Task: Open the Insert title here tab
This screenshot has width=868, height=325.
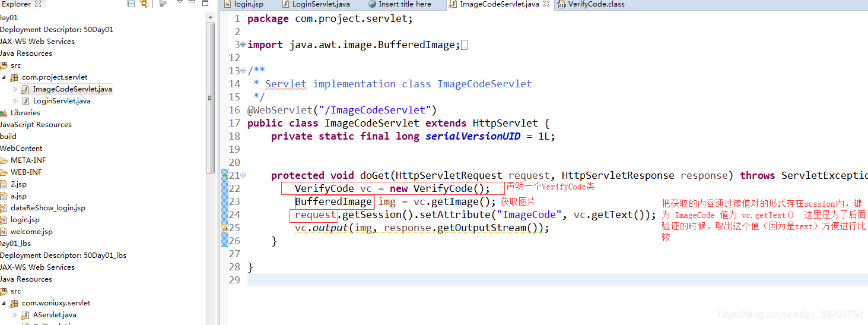Action: pos(399,4)
